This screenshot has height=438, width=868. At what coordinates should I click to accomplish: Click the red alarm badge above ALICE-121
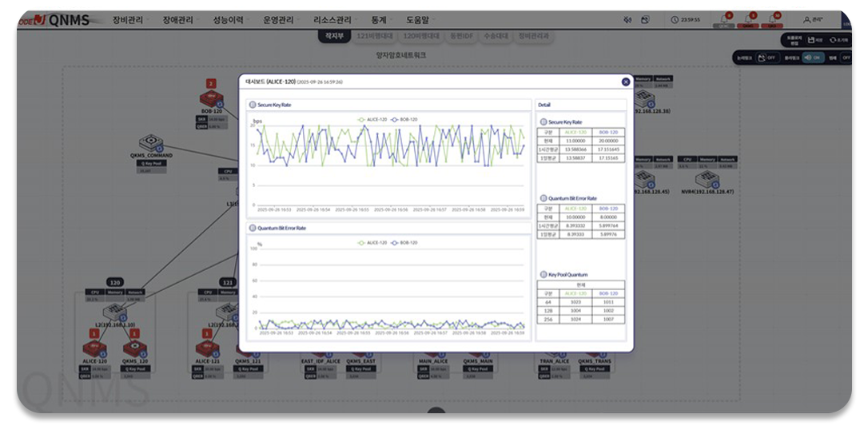(207, 333)
